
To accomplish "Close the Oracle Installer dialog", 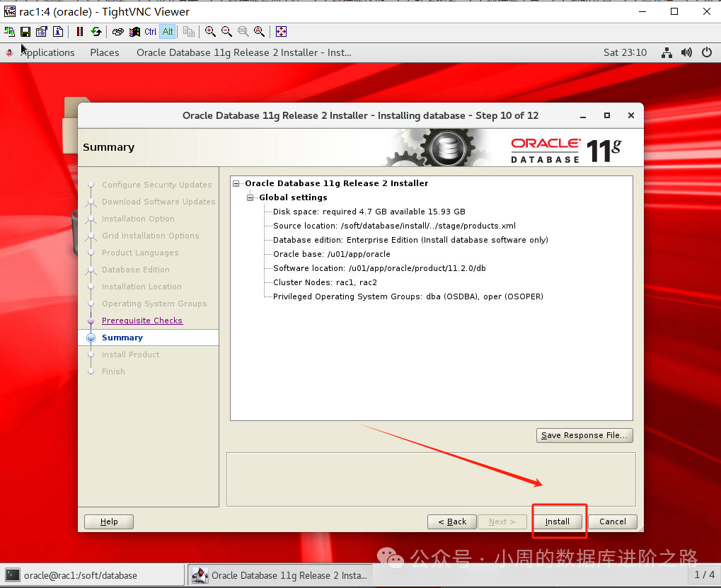I will [631, 115].
